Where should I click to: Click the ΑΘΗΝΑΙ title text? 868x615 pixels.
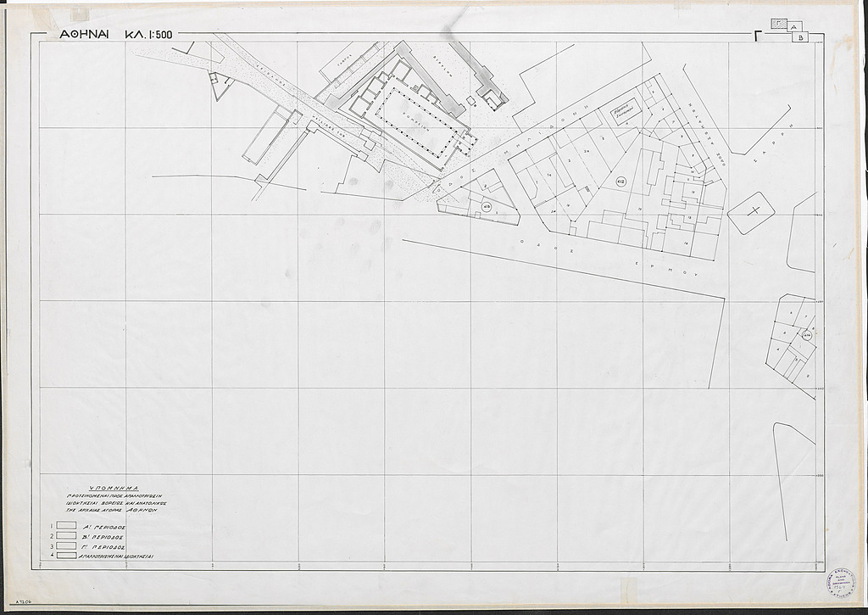(x=84, y=36)
